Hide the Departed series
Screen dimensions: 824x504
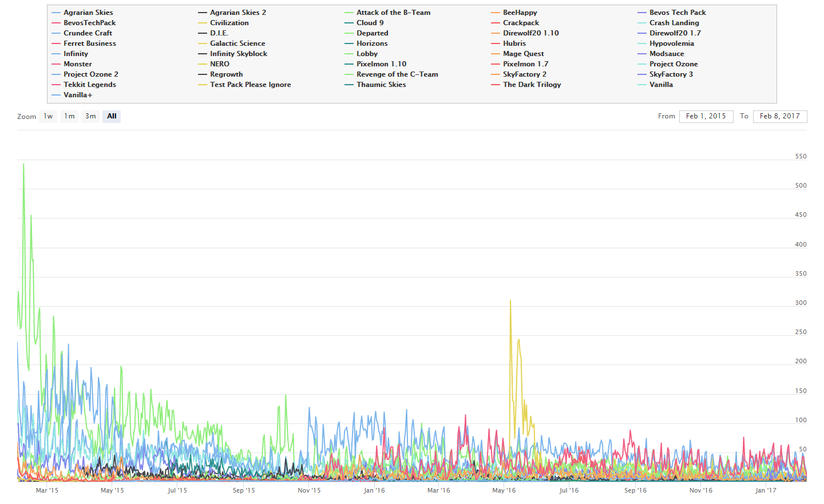tap(366, 33)
